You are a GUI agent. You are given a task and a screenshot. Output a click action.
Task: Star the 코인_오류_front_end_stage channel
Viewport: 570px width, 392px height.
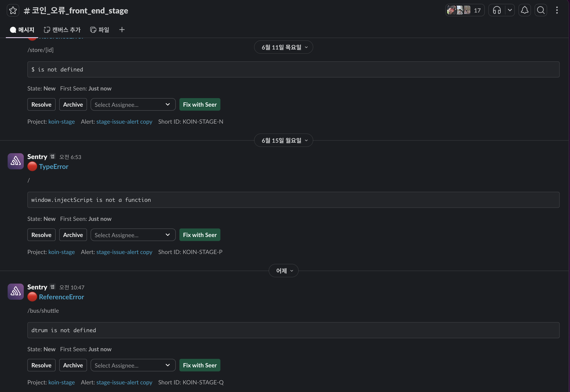tap(13, 10)
